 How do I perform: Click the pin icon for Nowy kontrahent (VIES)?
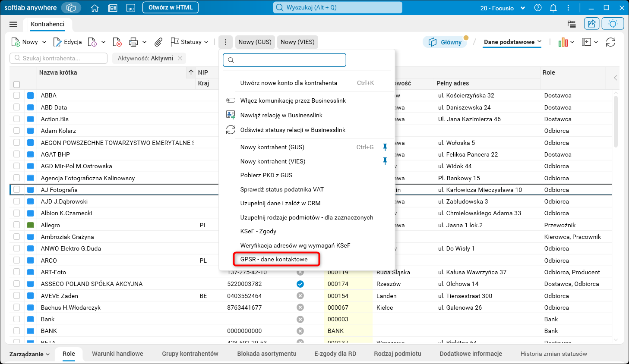(385, 161)
